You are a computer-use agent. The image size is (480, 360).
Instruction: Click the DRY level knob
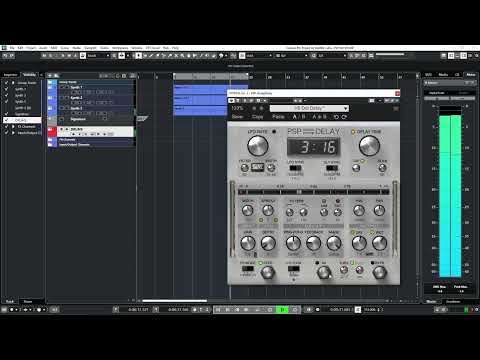tap(359, 243)
